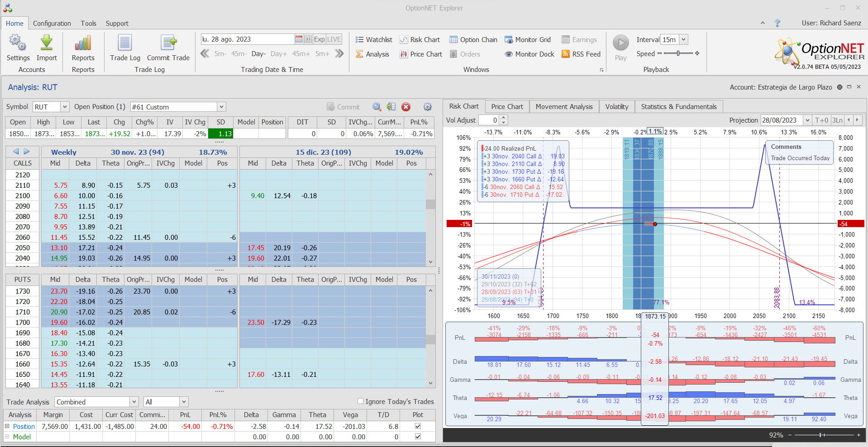868x447 pixels.
Task: Expand the Interval 15m dropdown
Action: point(684,40)
